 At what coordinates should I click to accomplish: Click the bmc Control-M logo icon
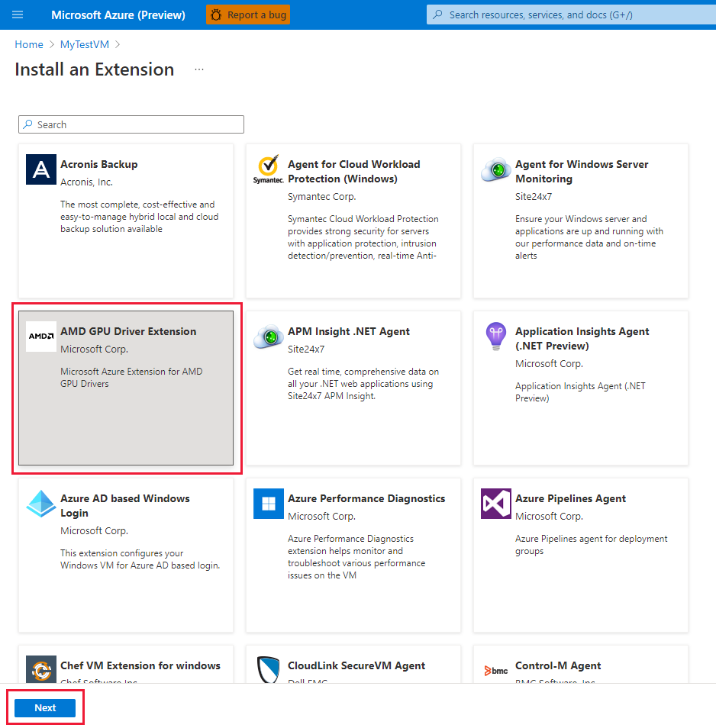[496, 671]
